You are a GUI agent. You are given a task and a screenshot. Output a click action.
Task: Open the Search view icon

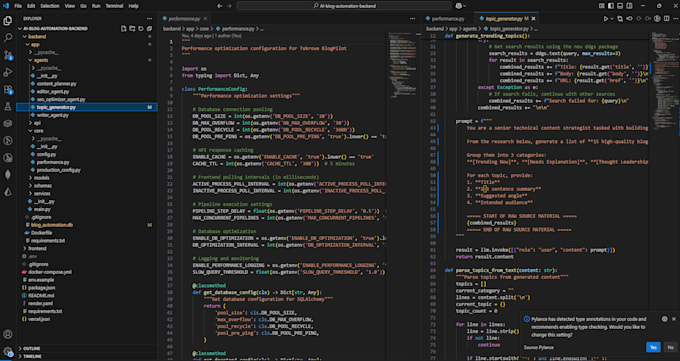pos(7,38)
